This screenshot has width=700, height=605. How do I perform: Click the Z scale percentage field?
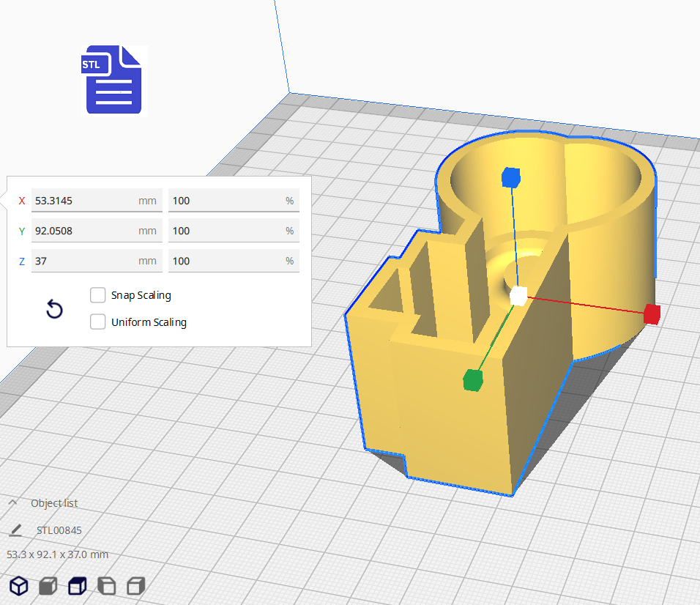point(227,261)
